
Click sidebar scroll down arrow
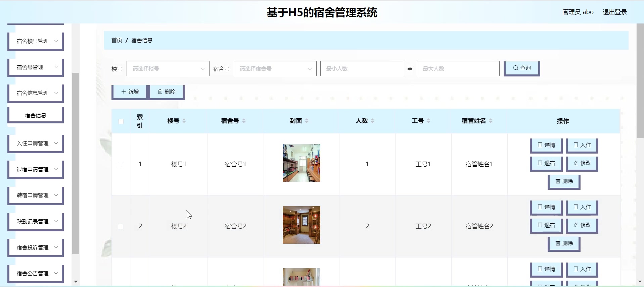click(x=76, y=282)
